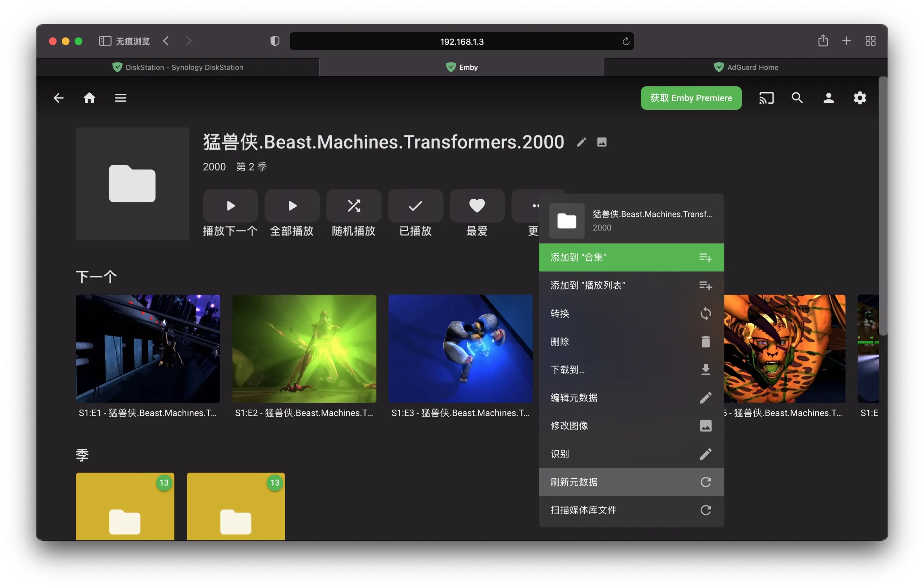This screenshot has height=588, width=924.
Task: Switch to AdGuard Home tab
Action: pos(746,67)
